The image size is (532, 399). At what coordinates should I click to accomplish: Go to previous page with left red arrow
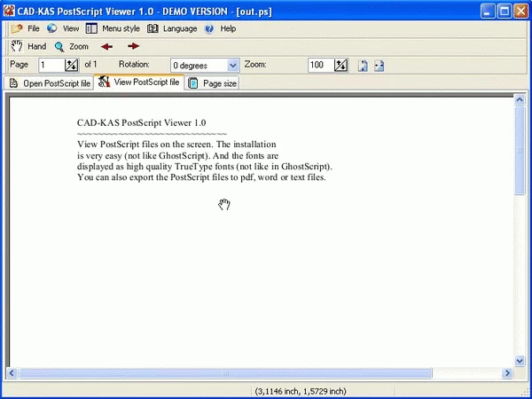point(106,46)
